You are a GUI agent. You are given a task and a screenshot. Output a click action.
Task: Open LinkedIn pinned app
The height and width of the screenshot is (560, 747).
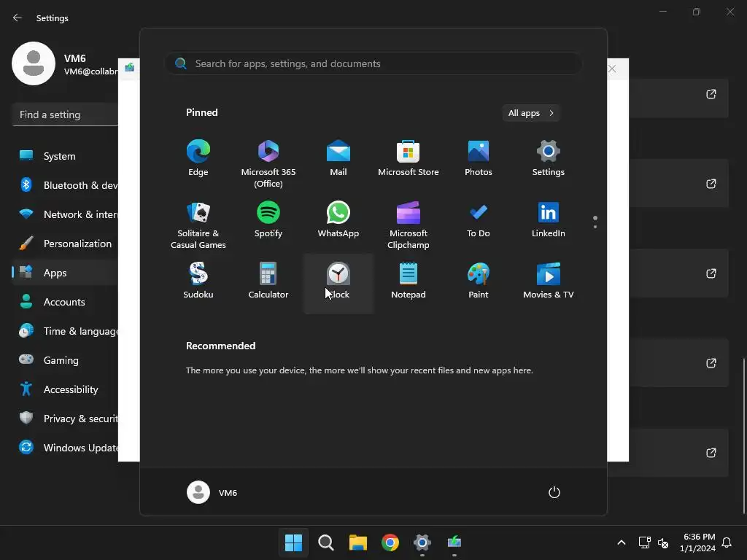(x=549, y=220)
